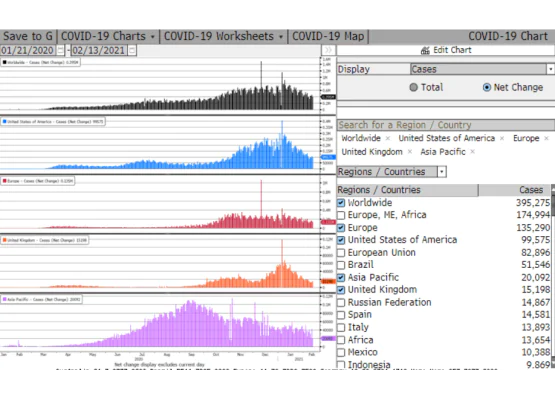This screenshot has width=555, height=400.
Task: Open start date calendar picker icon
Action: click(x=61, y=50)
